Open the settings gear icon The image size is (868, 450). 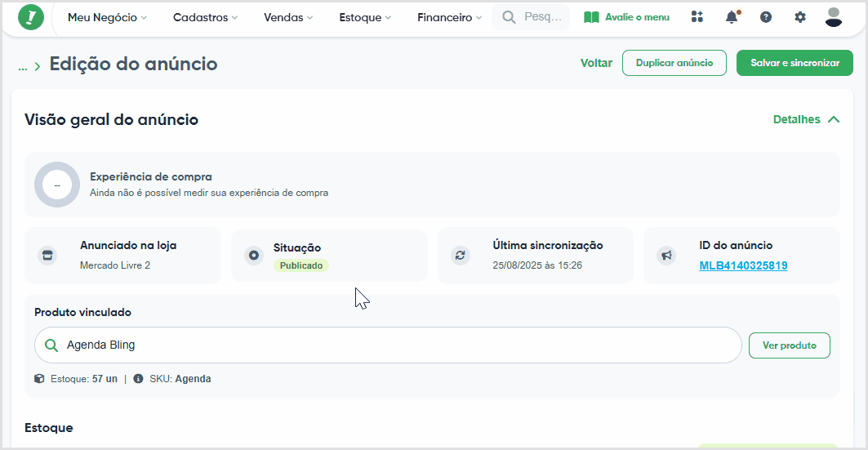click(x=800, y=17)
